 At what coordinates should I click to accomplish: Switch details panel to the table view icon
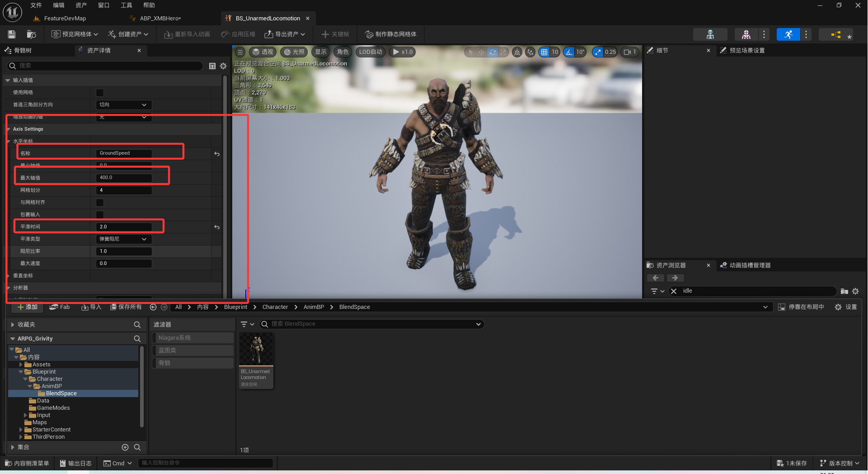[212, 66]
